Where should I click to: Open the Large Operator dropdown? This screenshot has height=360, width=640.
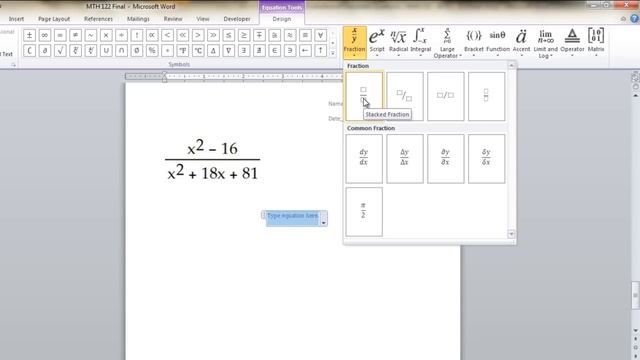(x=447, y=42)
